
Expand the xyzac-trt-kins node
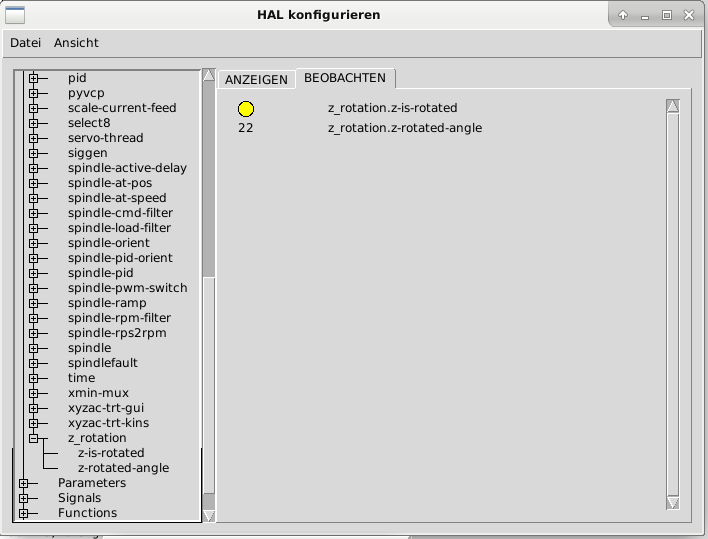coord(33,423)
